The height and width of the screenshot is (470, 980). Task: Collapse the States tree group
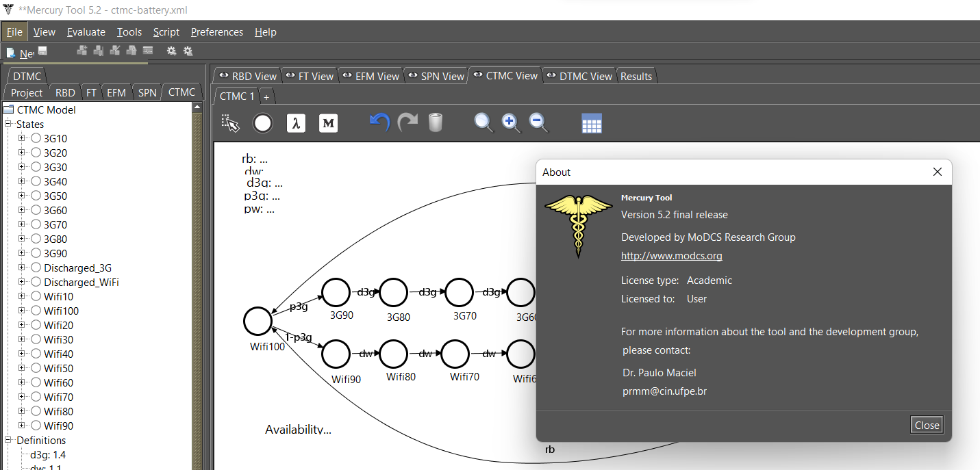9,124
